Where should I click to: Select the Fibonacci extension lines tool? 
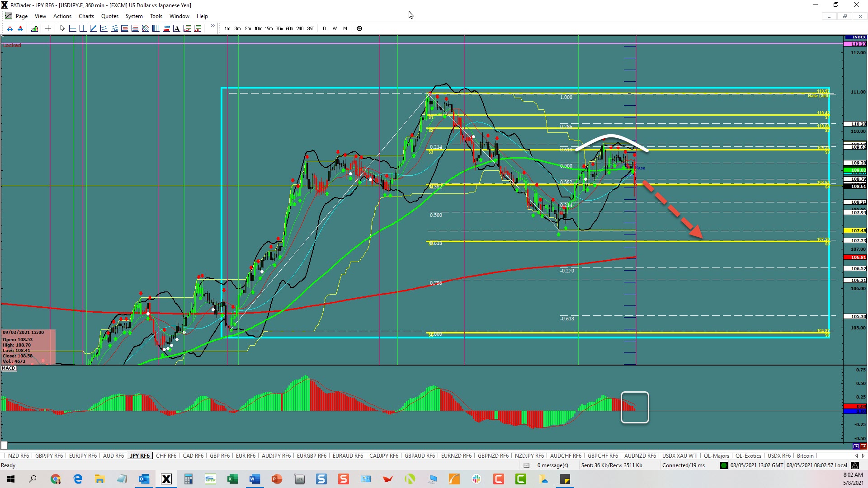click(x=135, y=28)
